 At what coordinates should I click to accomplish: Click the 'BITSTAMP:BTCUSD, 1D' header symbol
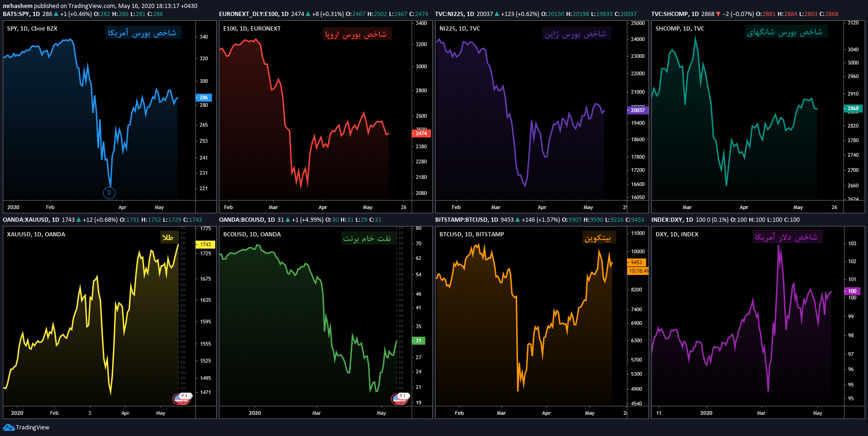point(466,220)
